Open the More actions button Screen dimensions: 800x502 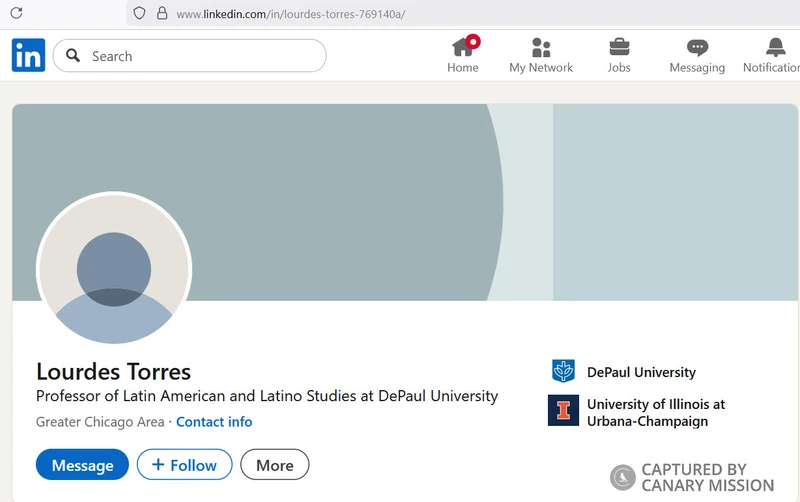click(x=274, y=465)
